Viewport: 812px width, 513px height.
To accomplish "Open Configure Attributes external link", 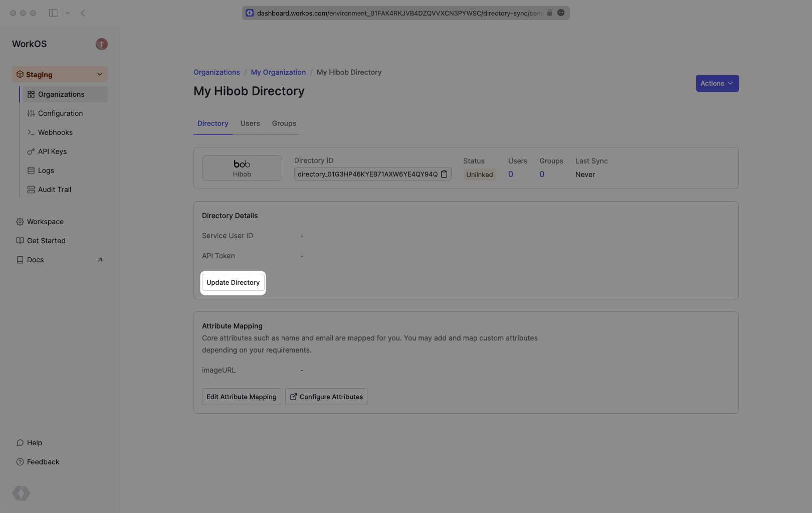I will pyautogui.click(x=326, y=397).
